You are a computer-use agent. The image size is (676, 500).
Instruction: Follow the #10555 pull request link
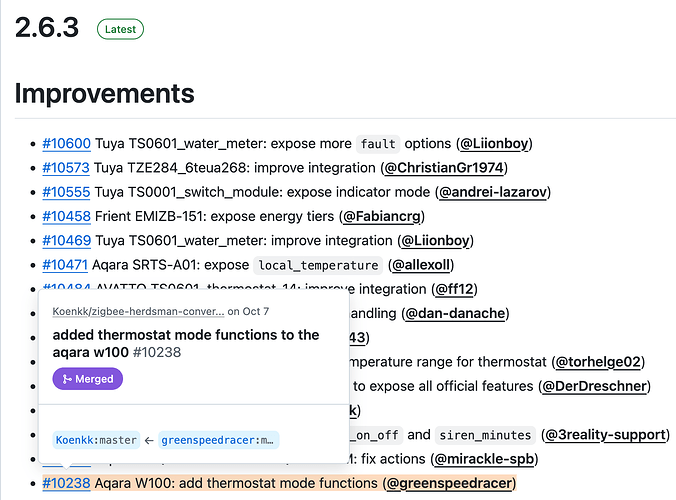67,192
